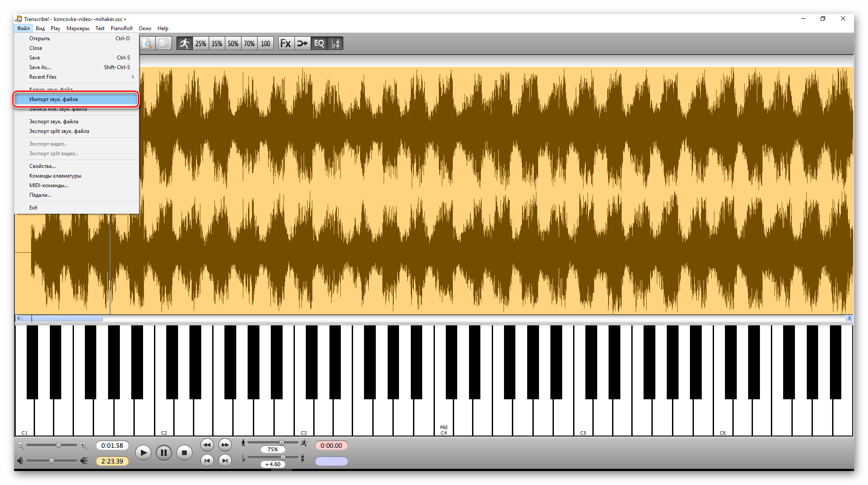Image resolution: width=868 pixels, height=485 pixels.
Task: Toggle the EQ button in toolbar
Action: [x=319, y=43]
